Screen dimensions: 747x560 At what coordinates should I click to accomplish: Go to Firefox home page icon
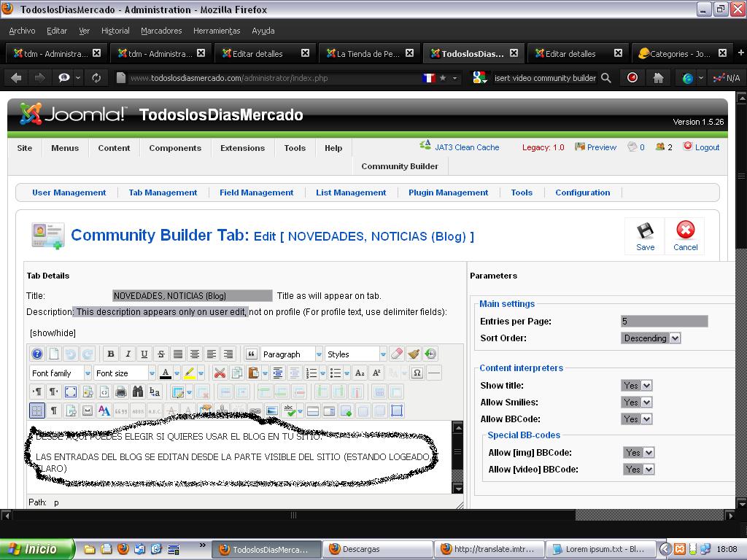pyautogui.click(x=658, y=77)
